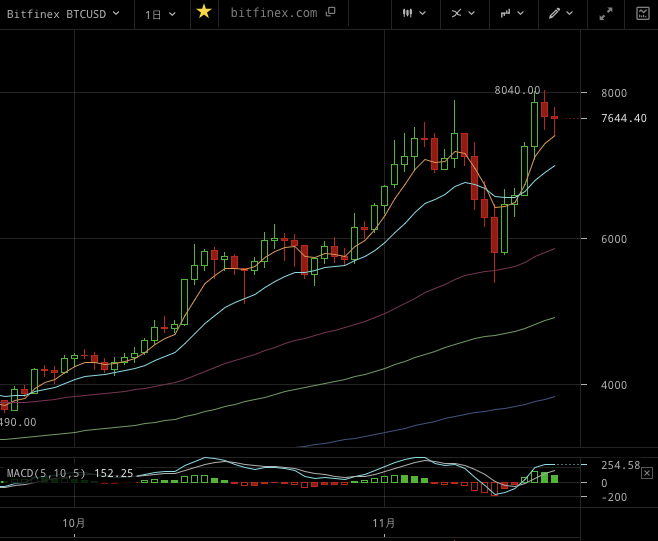658x541 pixels.
Task: Toggle the yellow favorite star
Action: click(204, 12)
